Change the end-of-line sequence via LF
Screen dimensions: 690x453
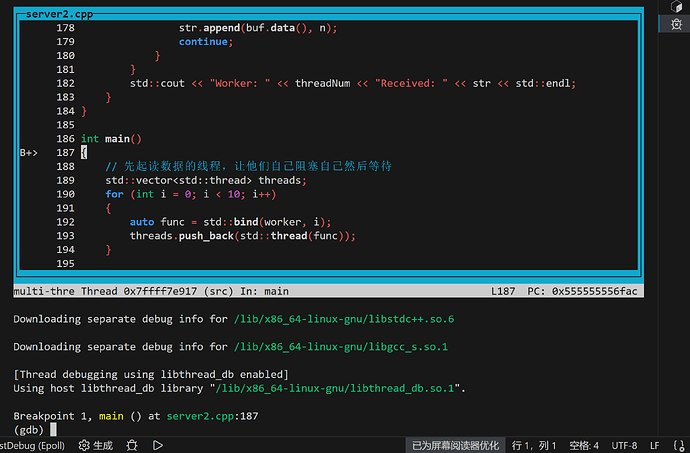click(x=655, y=446)
